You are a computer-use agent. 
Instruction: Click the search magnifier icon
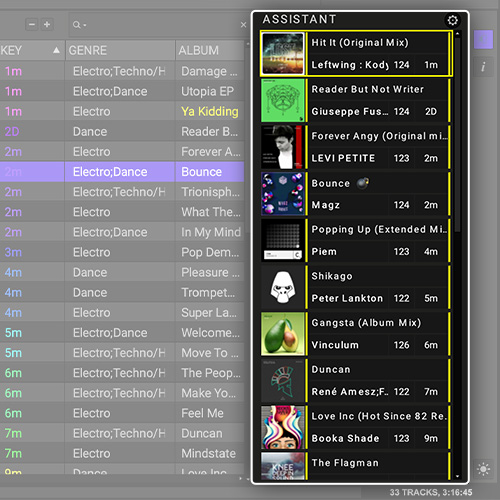[x=76, y=25]
